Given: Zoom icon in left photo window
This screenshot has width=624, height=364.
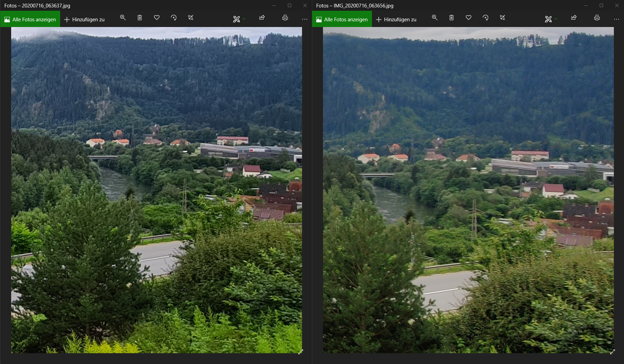Looking at the screenshot, I should pyautogui.click(x=123, y=18).
